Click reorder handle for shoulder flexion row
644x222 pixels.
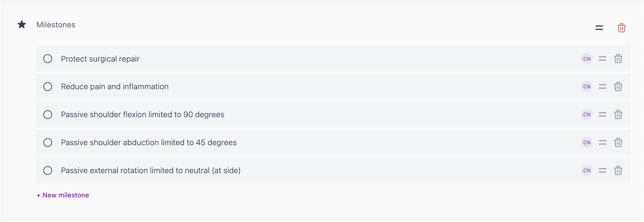[602, 114]
